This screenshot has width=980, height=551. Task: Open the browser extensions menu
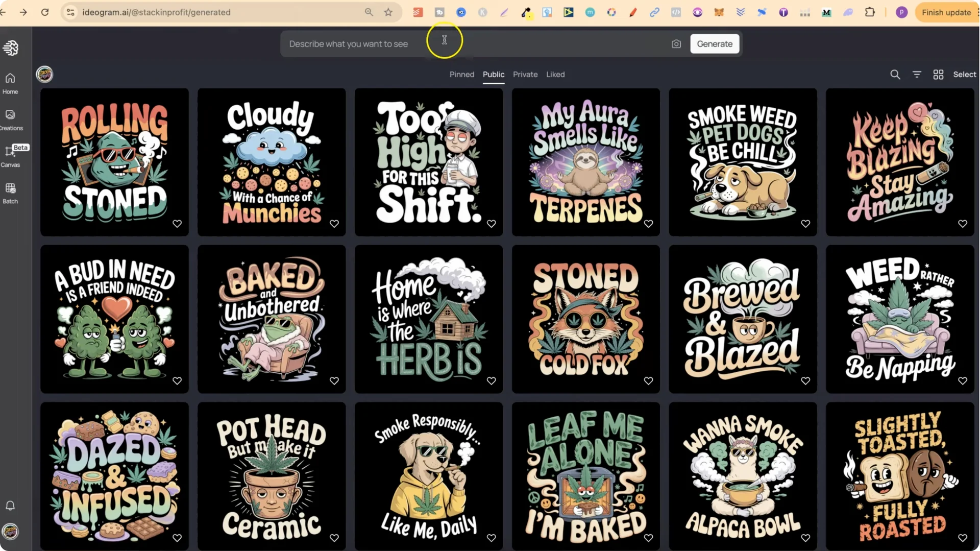pos(870,12)
